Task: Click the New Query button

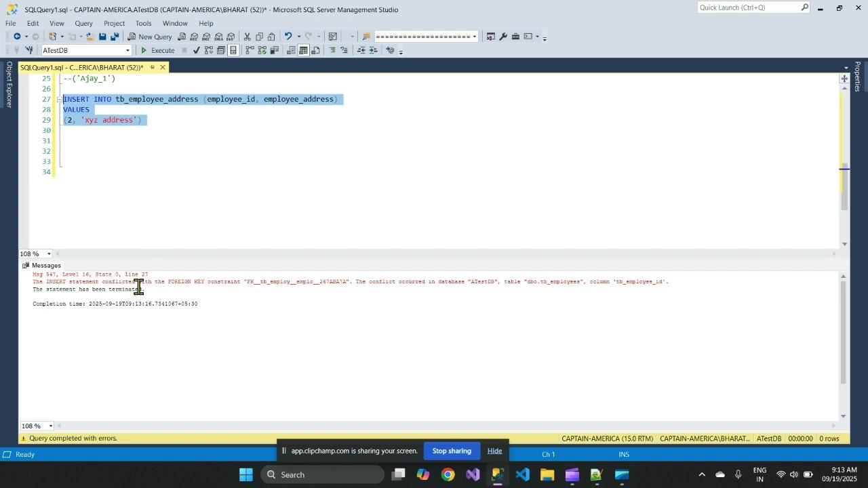Action: [150, 37]
